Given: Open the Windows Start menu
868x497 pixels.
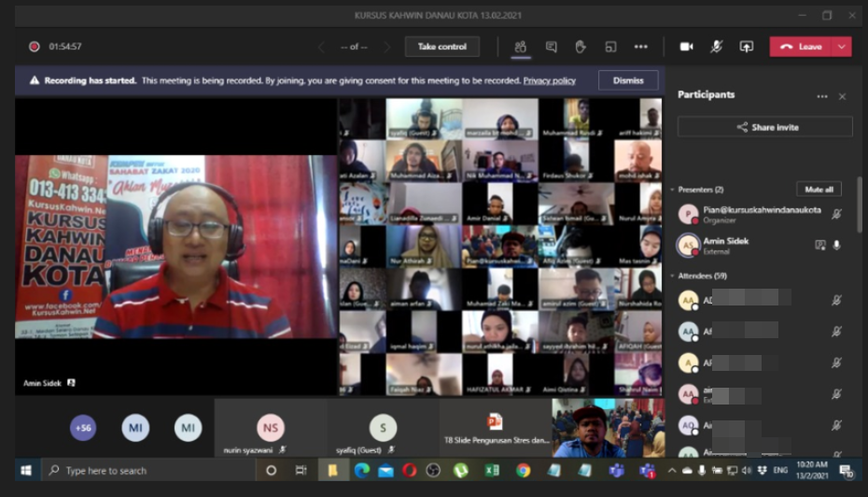Looking at the screenshot, I should [x=26, y=471].
